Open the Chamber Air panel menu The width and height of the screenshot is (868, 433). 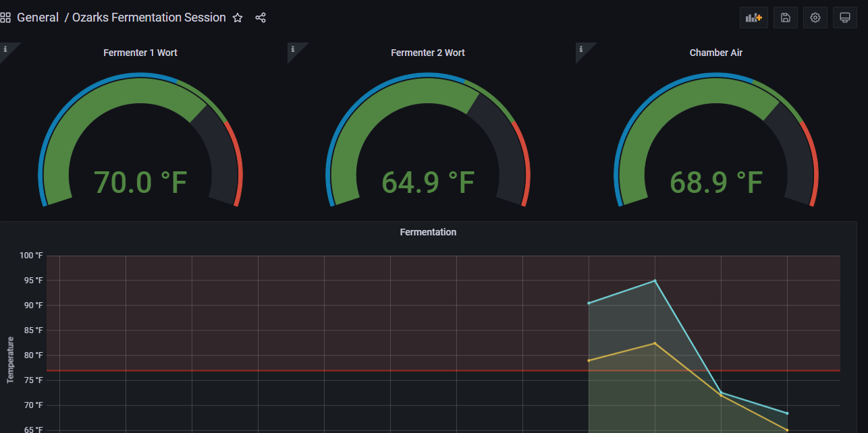pyautogui.click(x=716, y=53)
